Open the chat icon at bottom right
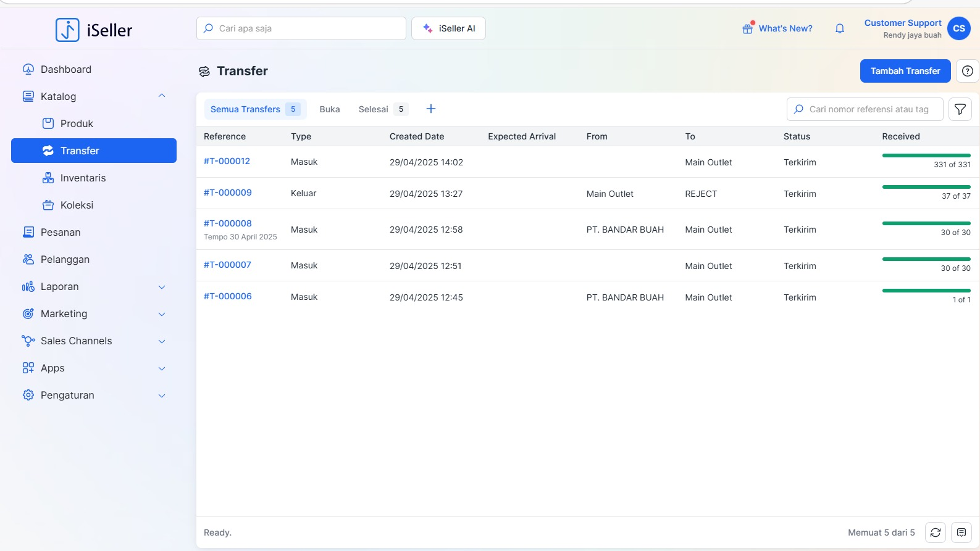This screenshot has height=551, width=980. (961, 532)
